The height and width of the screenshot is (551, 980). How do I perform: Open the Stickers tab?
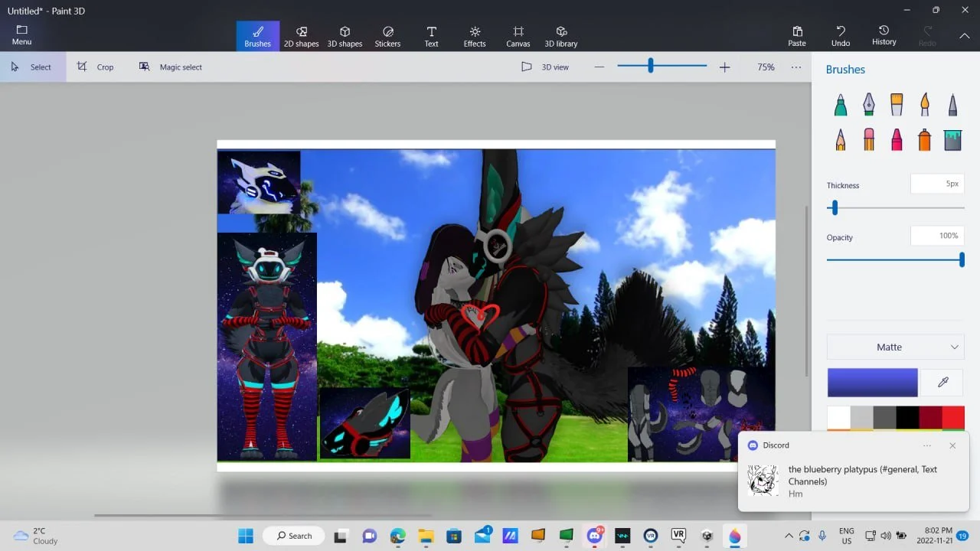(x=387, y=36)
